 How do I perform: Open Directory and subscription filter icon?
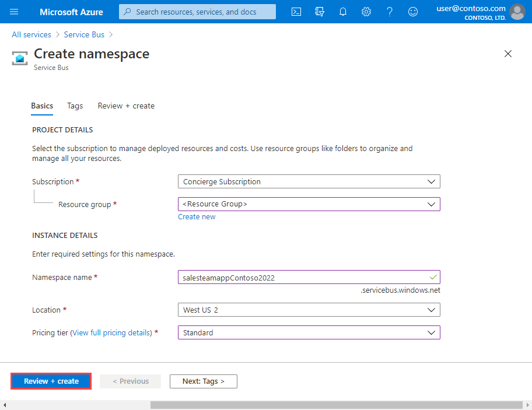319,12
